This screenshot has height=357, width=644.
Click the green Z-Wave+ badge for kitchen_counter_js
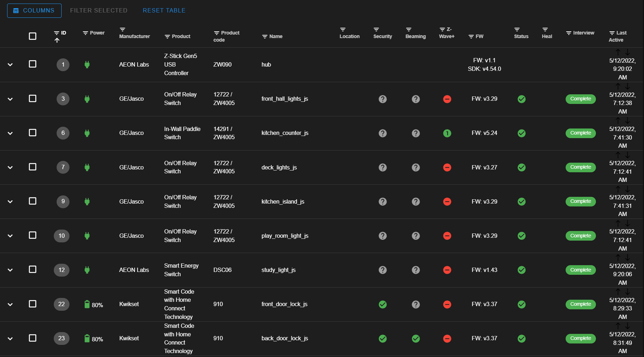(x=447, y=133)
